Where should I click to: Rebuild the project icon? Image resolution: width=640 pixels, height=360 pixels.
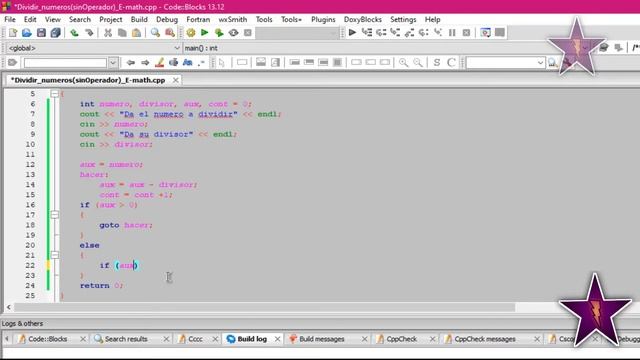click(233, 33)
